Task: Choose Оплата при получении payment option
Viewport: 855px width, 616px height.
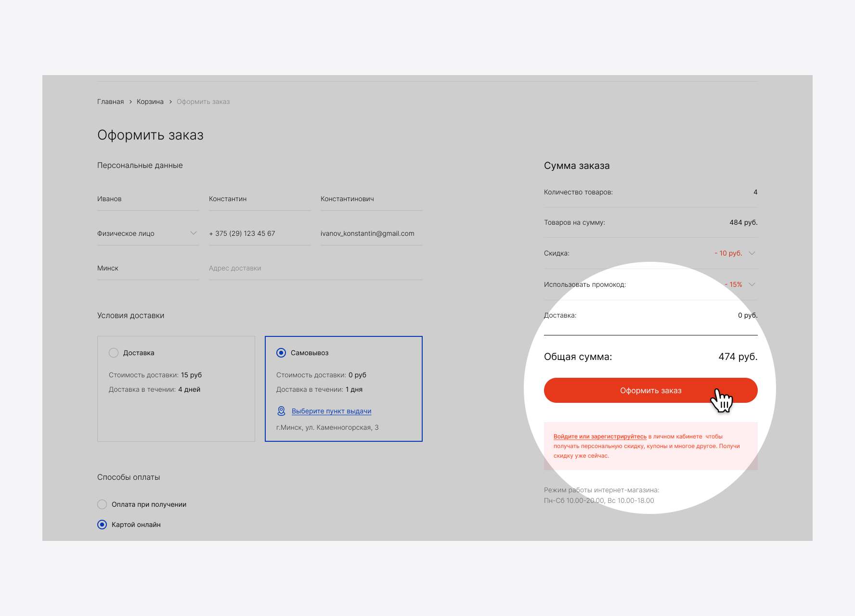Action: (102, 504)
